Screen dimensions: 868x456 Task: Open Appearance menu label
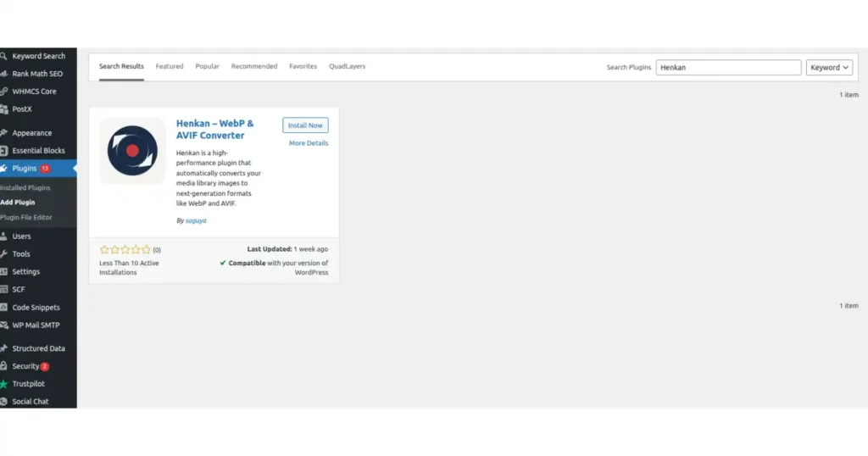(32, 133)
